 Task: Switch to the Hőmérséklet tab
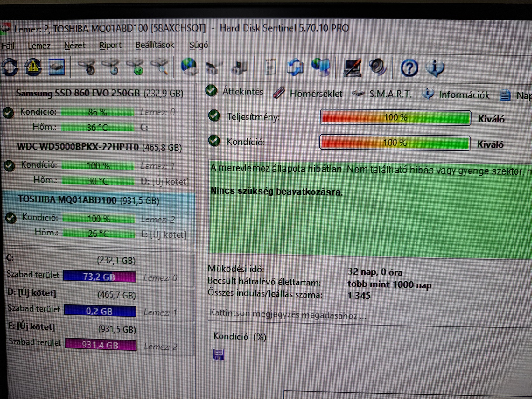tap(308, 94)
